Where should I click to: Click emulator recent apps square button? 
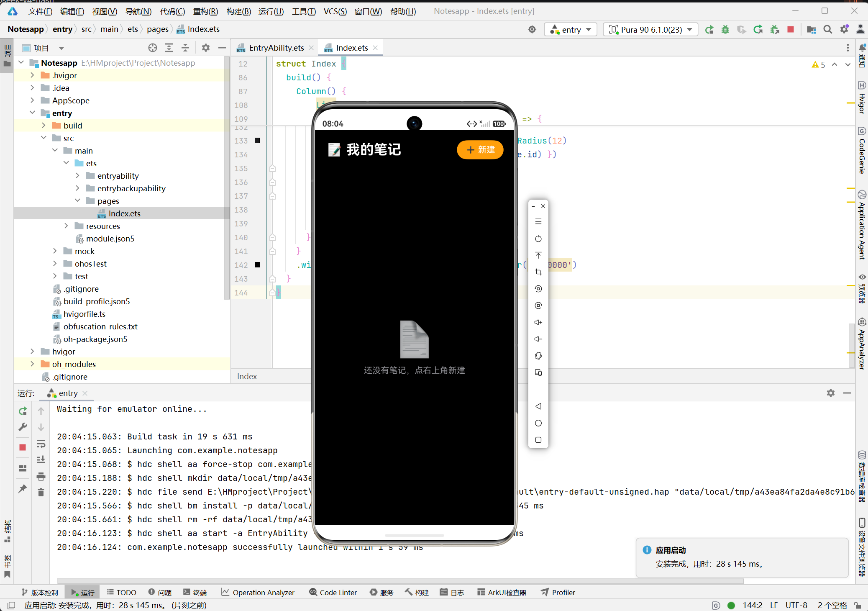(x=538, y=440)
